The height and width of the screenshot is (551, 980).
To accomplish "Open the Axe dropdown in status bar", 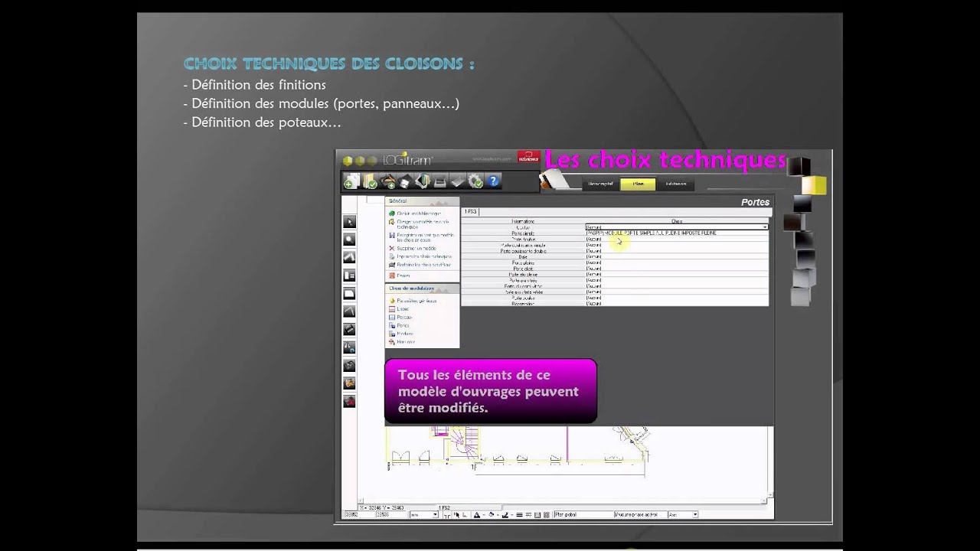I will [x=683, y=515].
